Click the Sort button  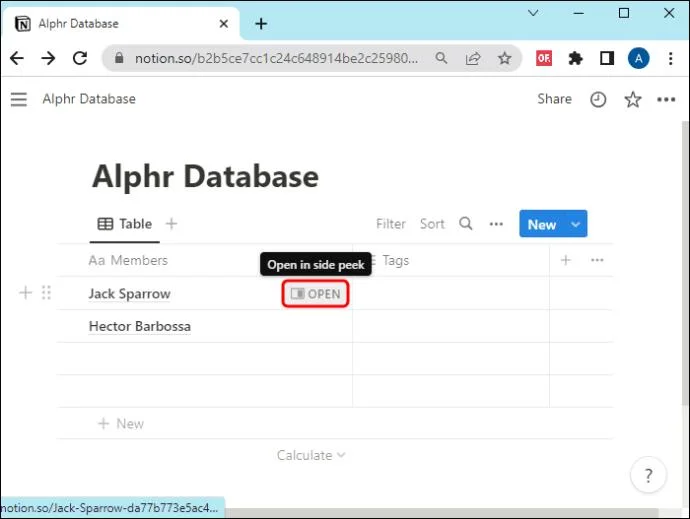click(432, 224)
